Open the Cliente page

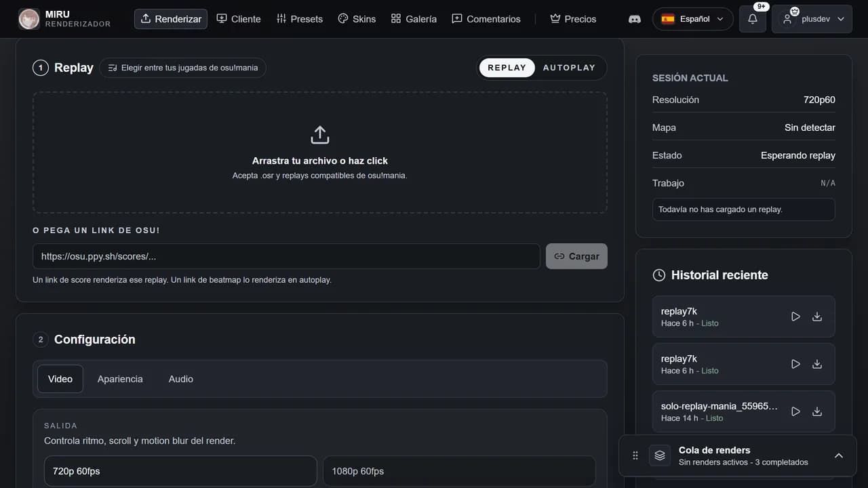click(239, 19)
